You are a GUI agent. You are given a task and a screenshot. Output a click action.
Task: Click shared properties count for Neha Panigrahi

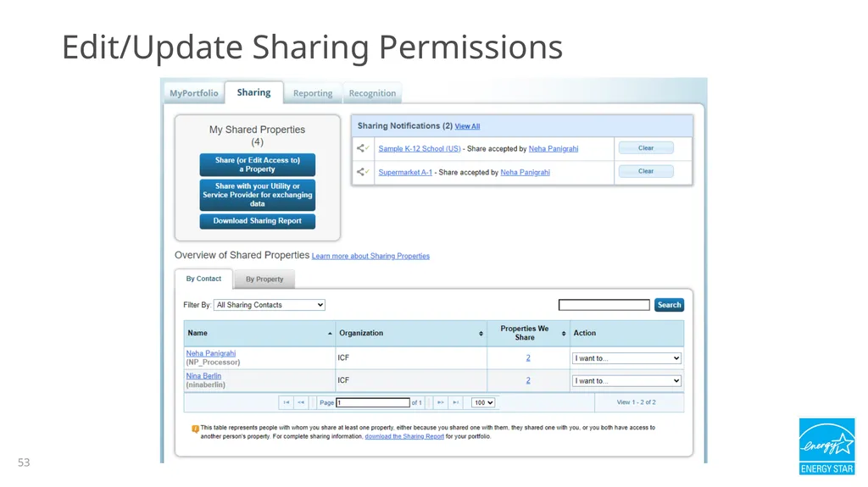click(x=528, y=358)
